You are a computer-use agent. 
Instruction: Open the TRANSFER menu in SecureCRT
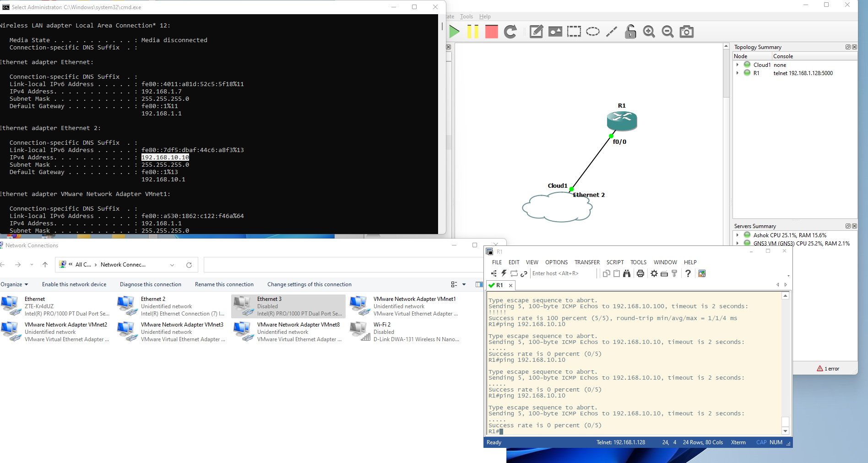pyautogui.click(x=587, y=262)
